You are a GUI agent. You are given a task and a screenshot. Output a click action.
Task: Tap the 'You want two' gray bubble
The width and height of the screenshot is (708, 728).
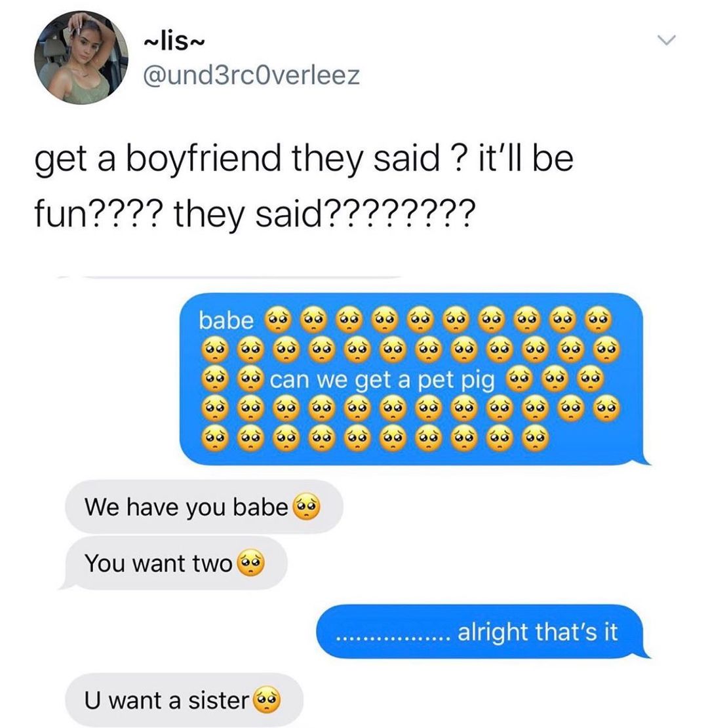pos(176,563)
